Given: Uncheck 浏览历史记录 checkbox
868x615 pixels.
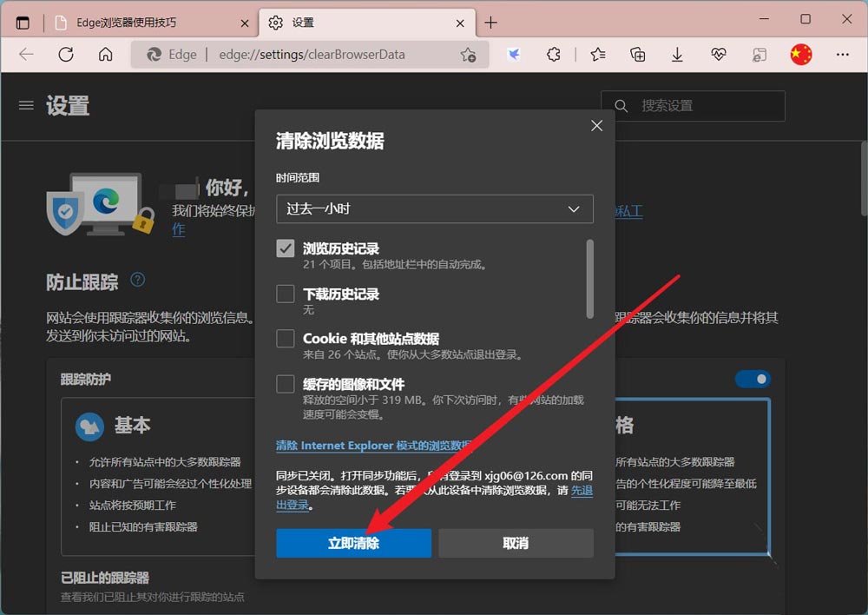Looking at the screenshot, I should pos(286,248).
